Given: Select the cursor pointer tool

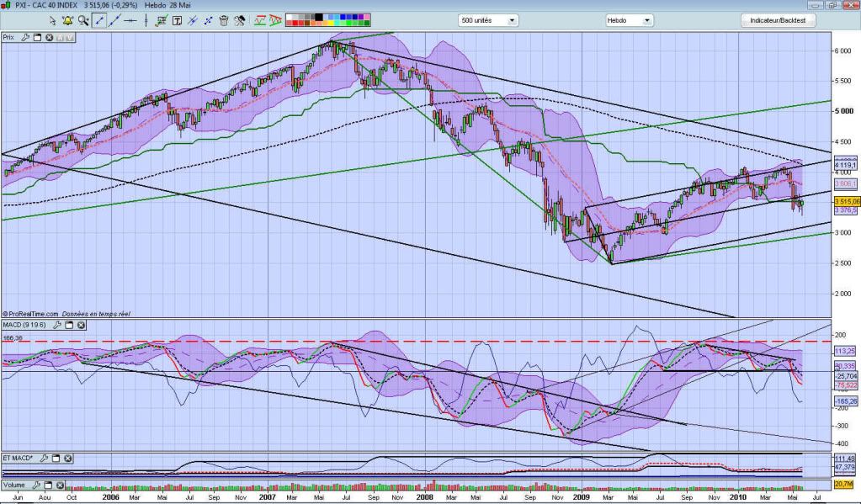Looking at the screenshot, I should [53, 20].
